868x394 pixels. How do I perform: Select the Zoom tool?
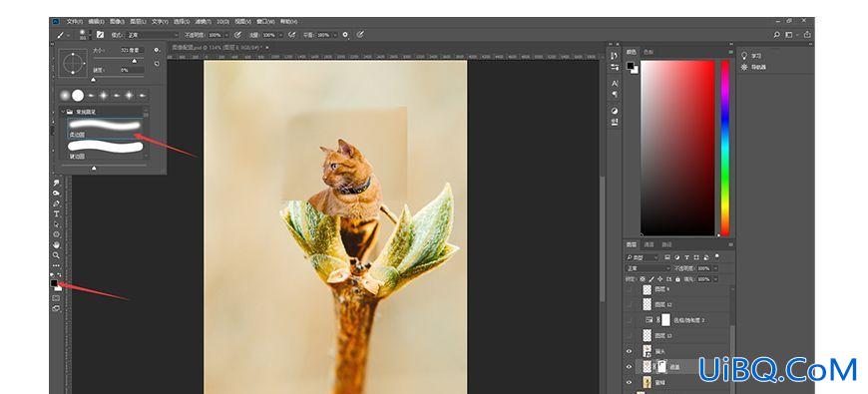click(x=56, y=255)
